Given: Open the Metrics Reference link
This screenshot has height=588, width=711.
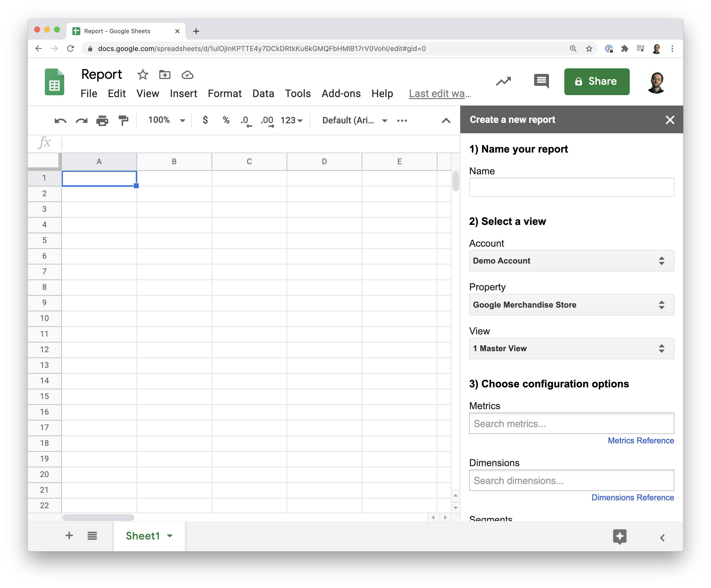Looking at the screenshot, I should click(x=641, y=440).
